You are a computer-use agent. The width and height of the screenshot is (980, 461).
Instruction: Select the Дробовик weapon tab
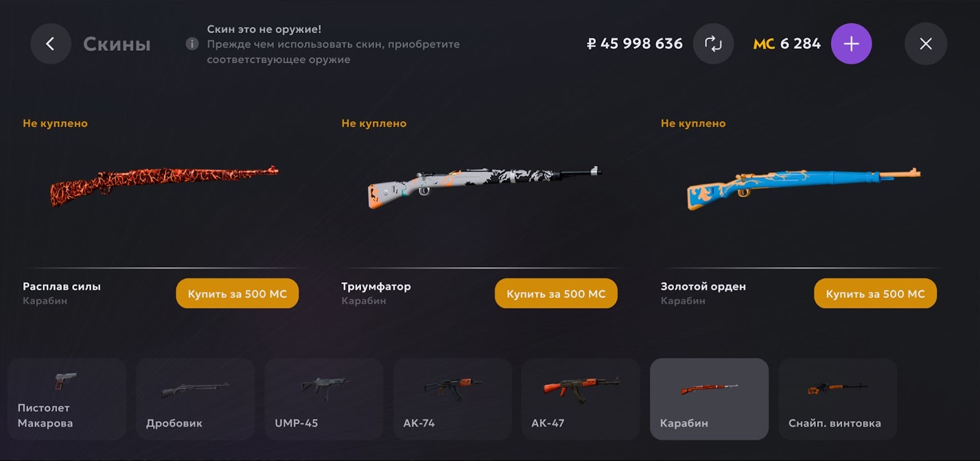pyautogui.click(x=195, y=399)
